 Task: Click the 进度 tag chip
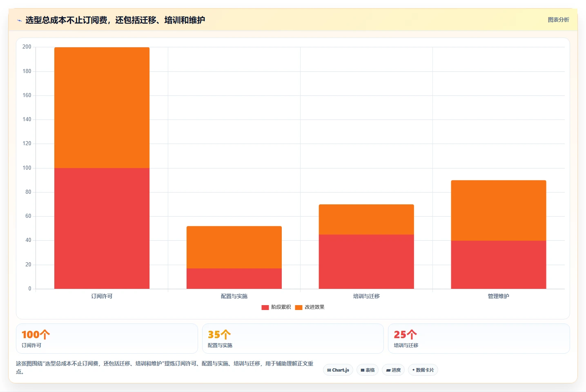pos(393,370)
